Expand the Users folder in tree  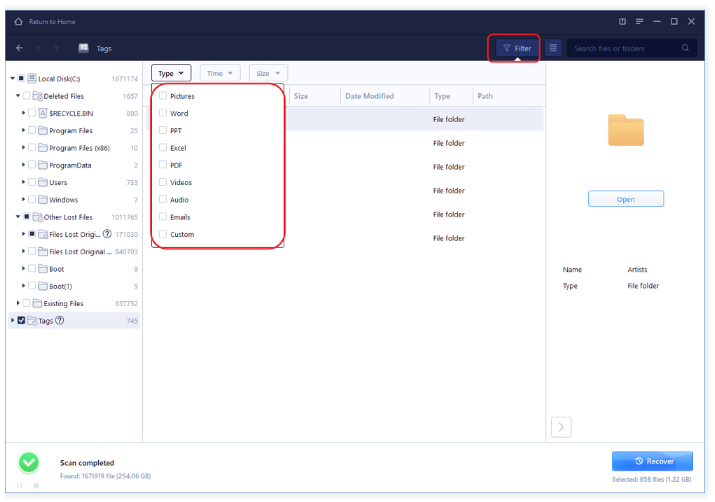[23, 182]
